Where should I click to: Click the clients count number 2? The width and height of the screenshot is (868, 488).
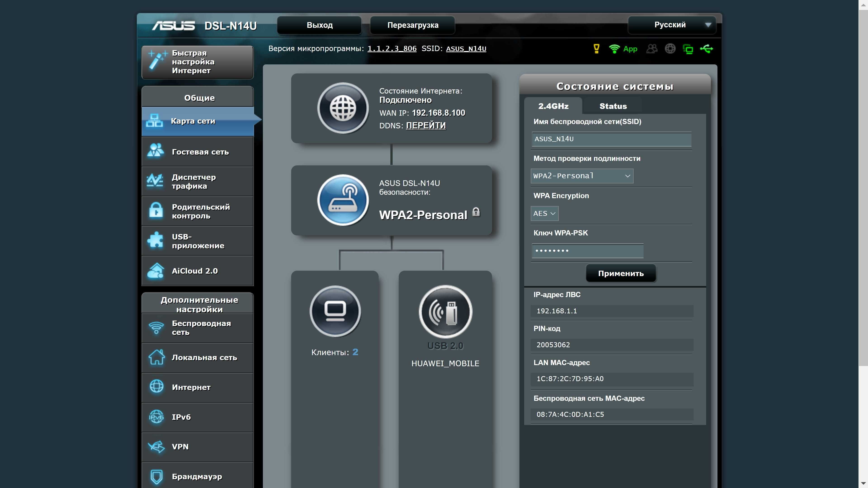point(355,352)
